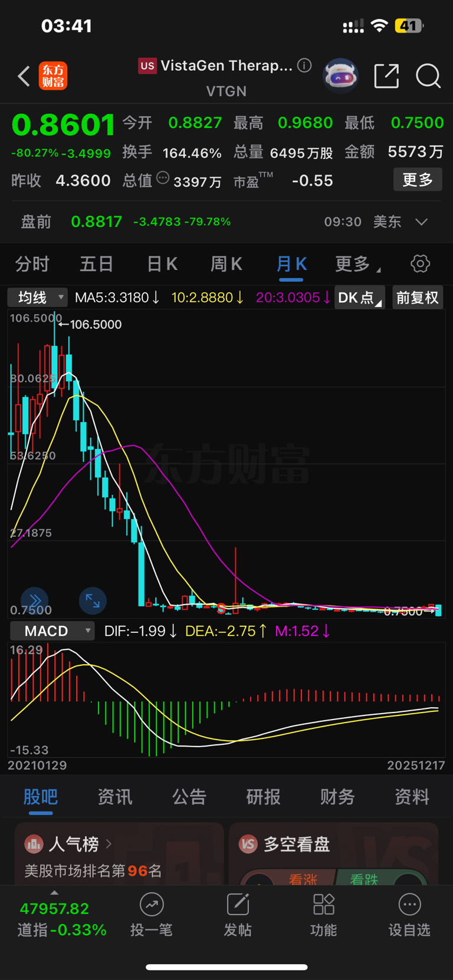Open the search magnifier icon
Viewport: 453px width, 980px height.
click(428, 76)
